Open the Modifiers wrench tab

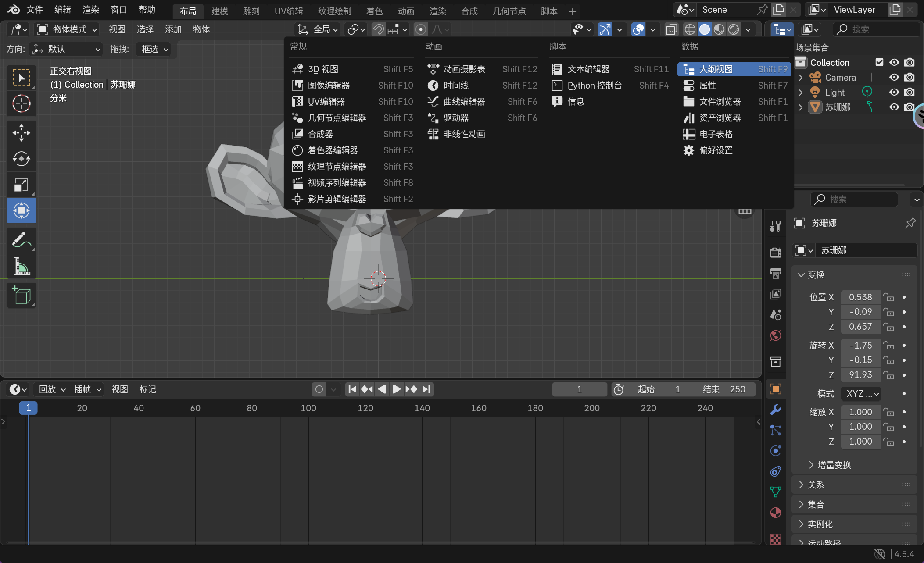click(775, 410)
